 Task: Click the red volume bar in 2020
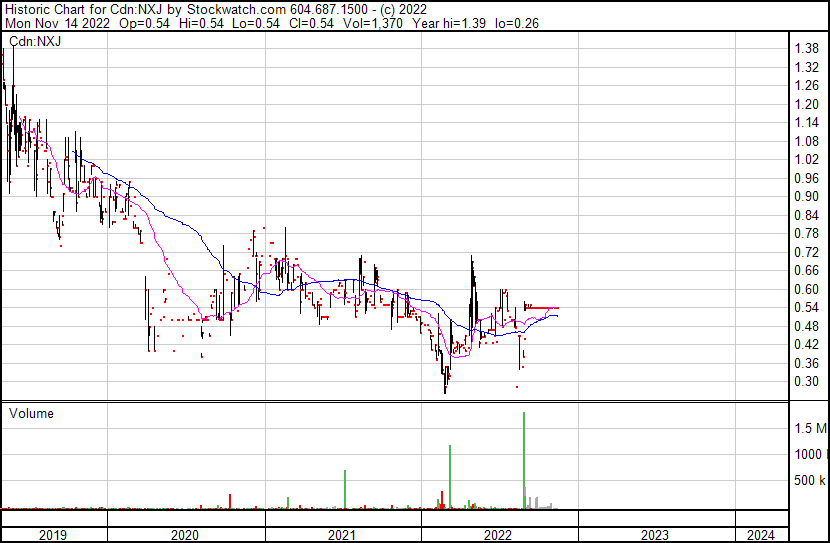tap(231, 500)
